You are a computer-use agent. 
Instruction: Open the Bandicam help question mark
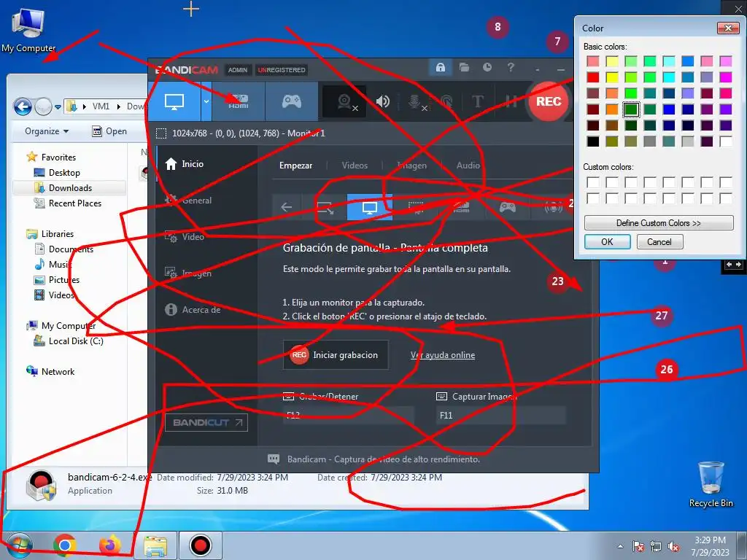pos(511,68)
